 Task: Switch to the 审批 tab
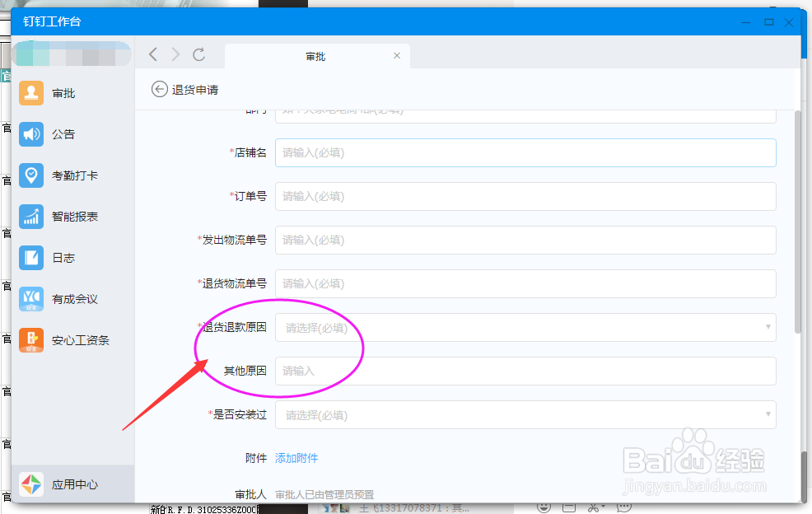[x=317, y=56]
